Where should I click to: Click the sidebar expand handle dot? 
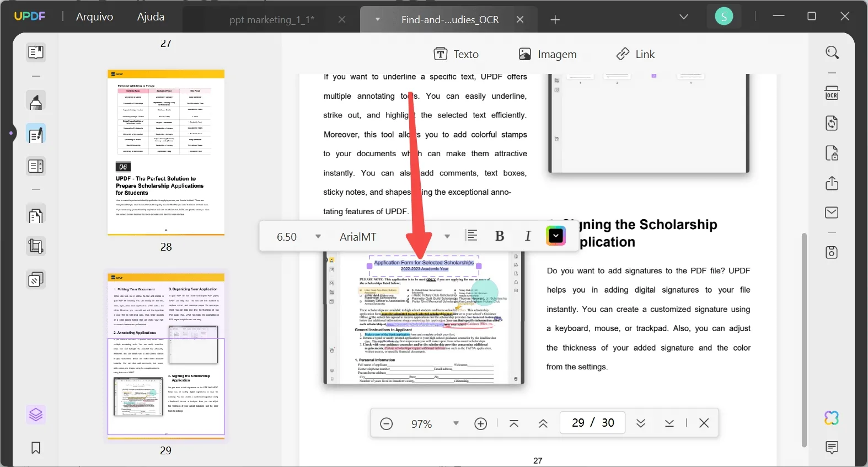10,133
